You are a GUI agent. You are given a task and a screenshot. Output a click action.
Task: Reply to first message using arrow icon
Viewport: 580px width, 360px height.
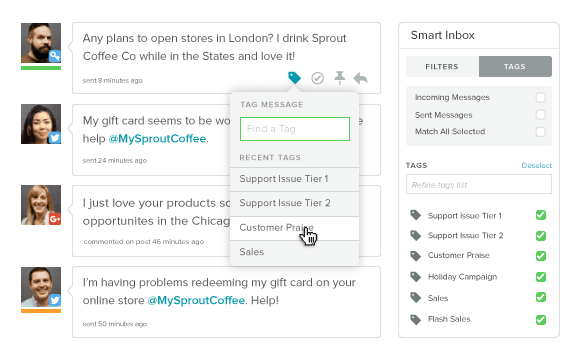[x=361, y=78]
